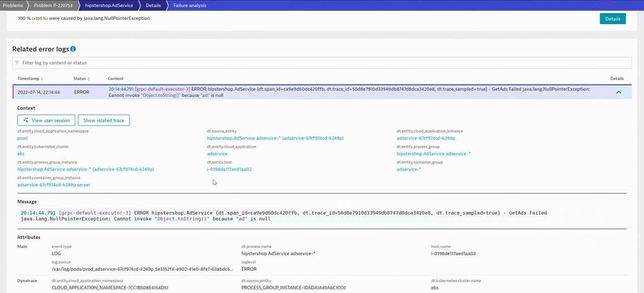Open dt.source_entity hipstershop.AdService adservice link
This screenshot has height=293, width=644.
[x=275, y=138]
